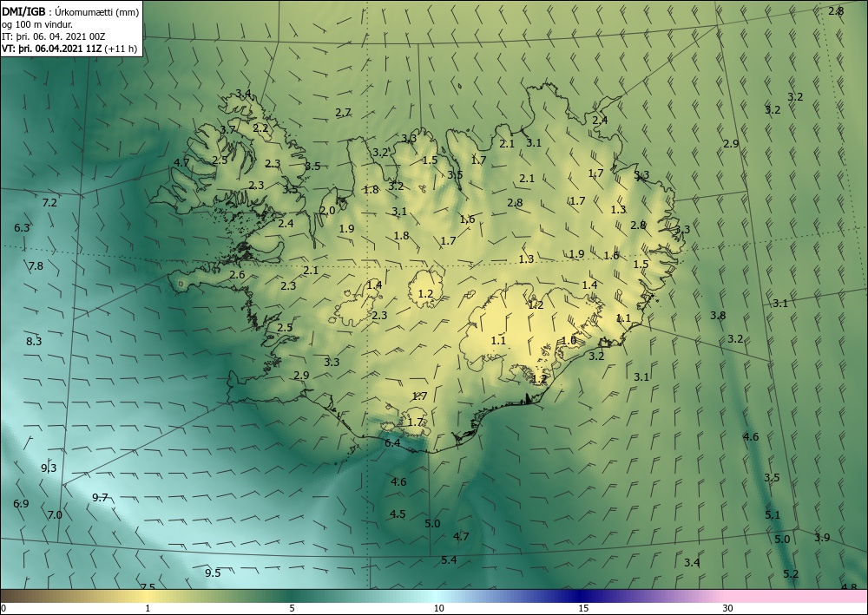This screenshot has height=615, width=868.
Task: Click the 3.7 value in the Westfjords
Action: 227,130
